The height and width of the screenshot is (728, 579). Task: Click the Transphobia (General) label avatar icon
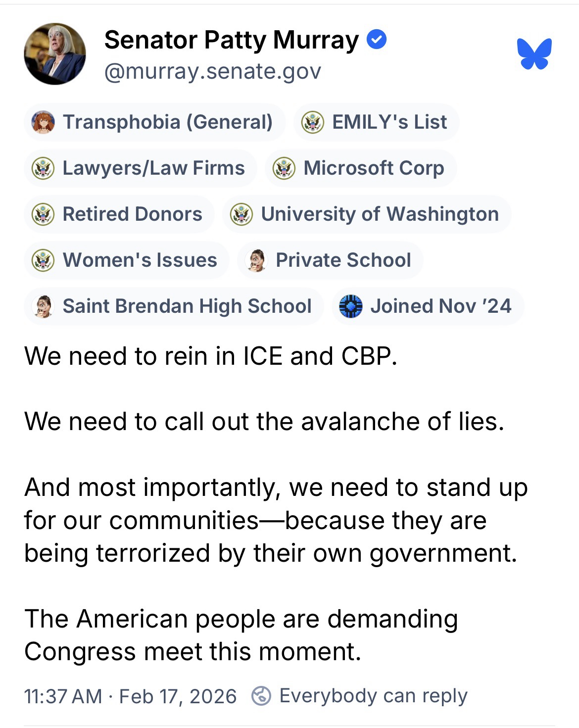point(43,122)
